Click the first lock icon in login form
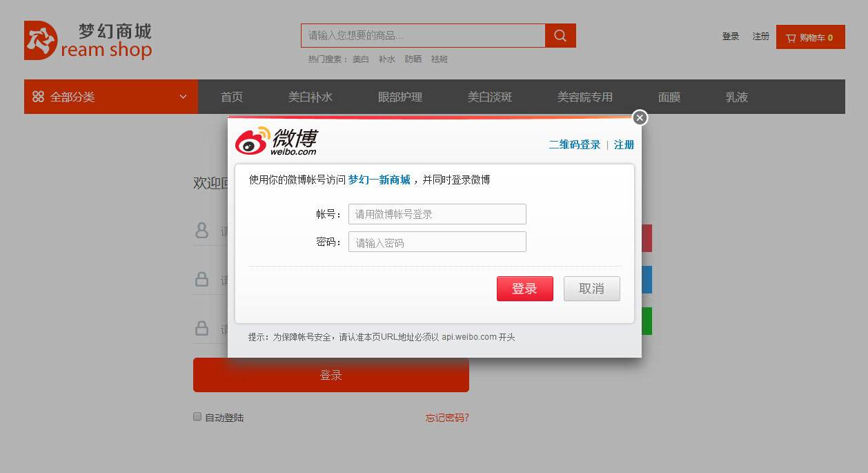868x473 pixels. coord(201,279)
